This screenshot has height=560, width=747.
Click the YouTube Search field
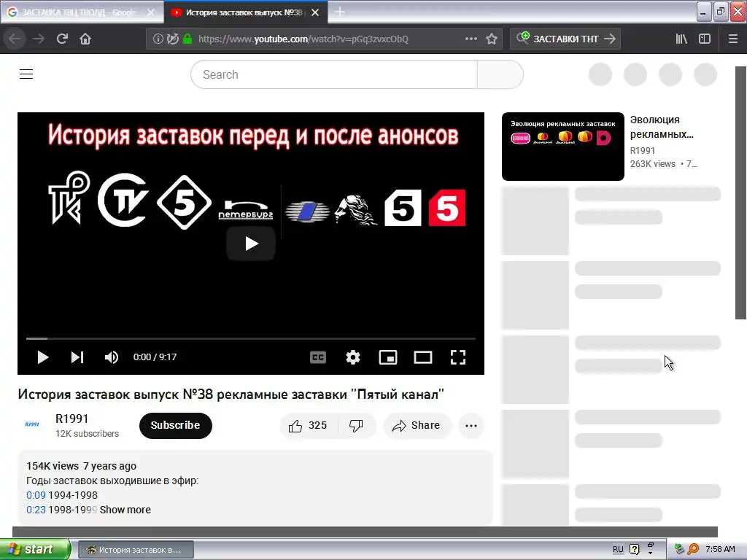coord(334,75)
